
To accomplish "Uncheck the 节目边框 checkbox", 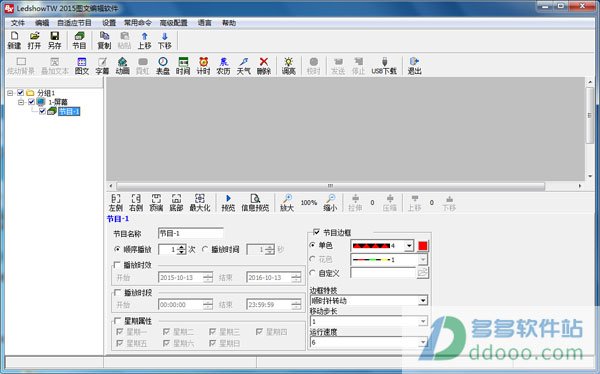I will [316, 232].
